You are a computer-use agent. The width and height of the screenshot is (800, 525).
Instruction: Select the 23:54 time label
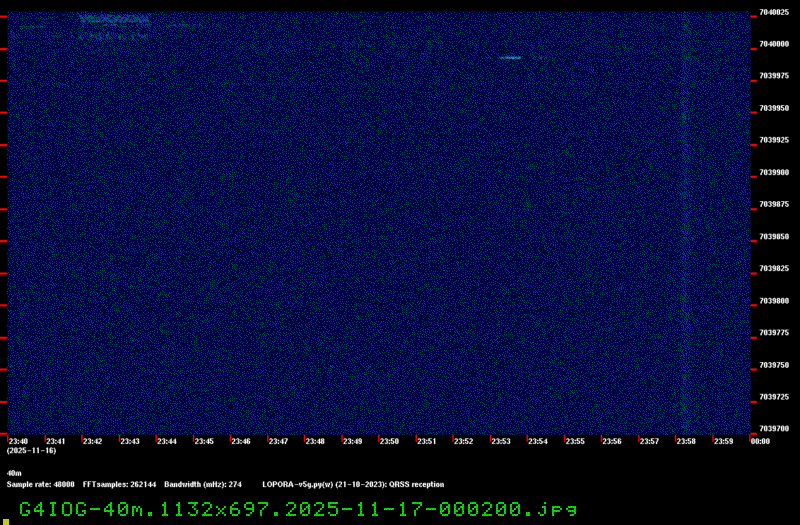[x=538, y=441]
